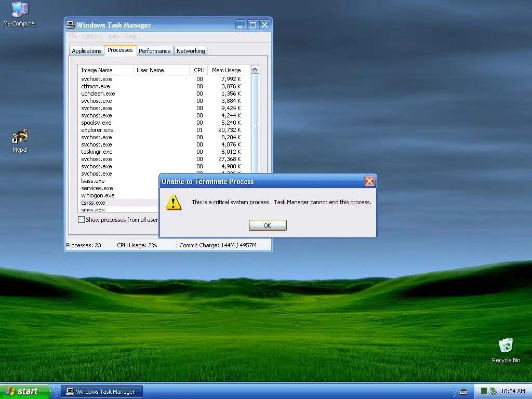Click the 10:34 AM clock
This screenshot has height=399, width=532.
(513, 392)
